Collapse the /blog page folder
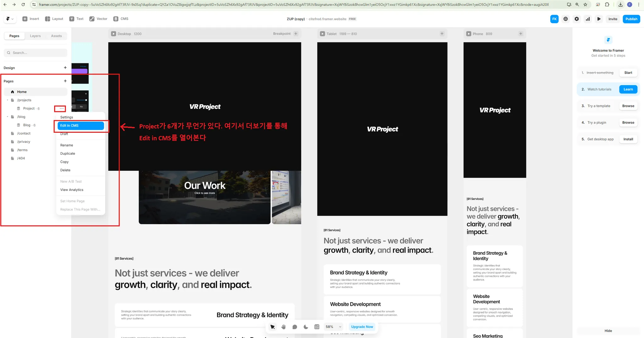Image resolution: width=644 pixels, height=338 pixels. click(8, 117)
